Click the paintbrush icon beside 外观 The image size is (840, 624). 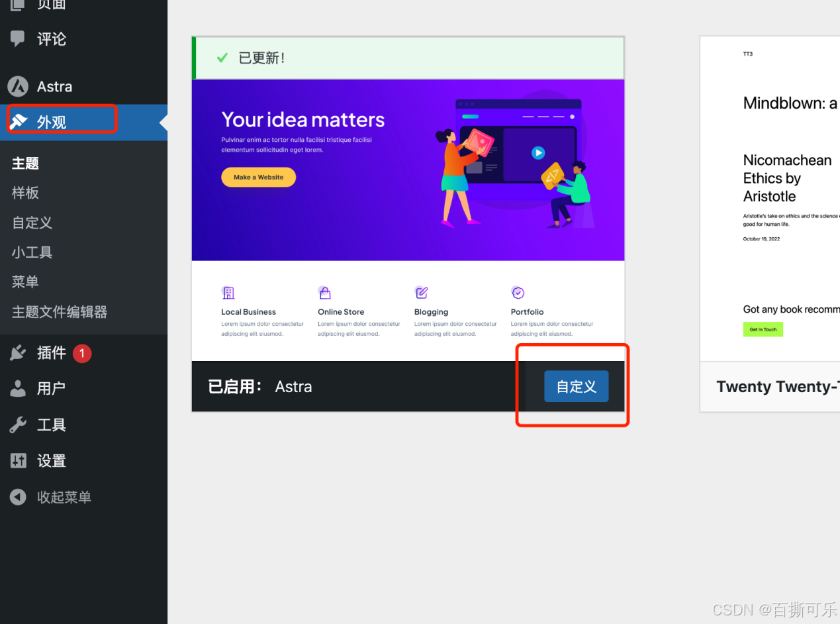coord(19,122)
